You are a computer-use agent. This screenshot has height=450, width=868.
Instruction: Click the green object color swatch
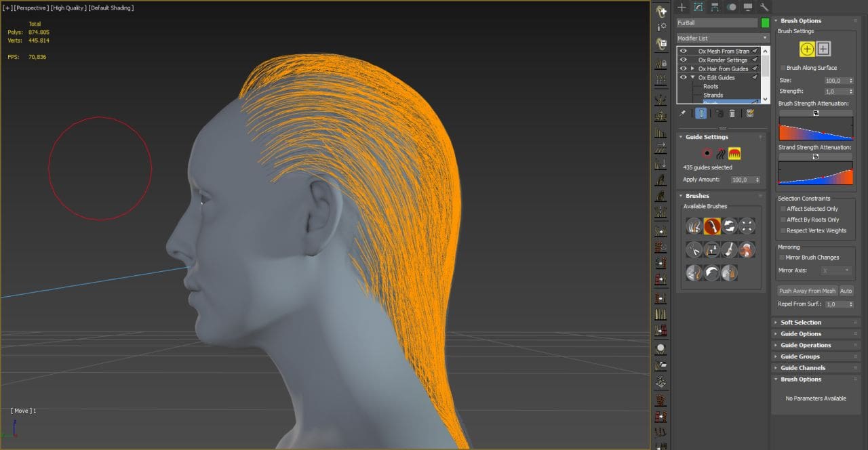(x=765, y=23)
